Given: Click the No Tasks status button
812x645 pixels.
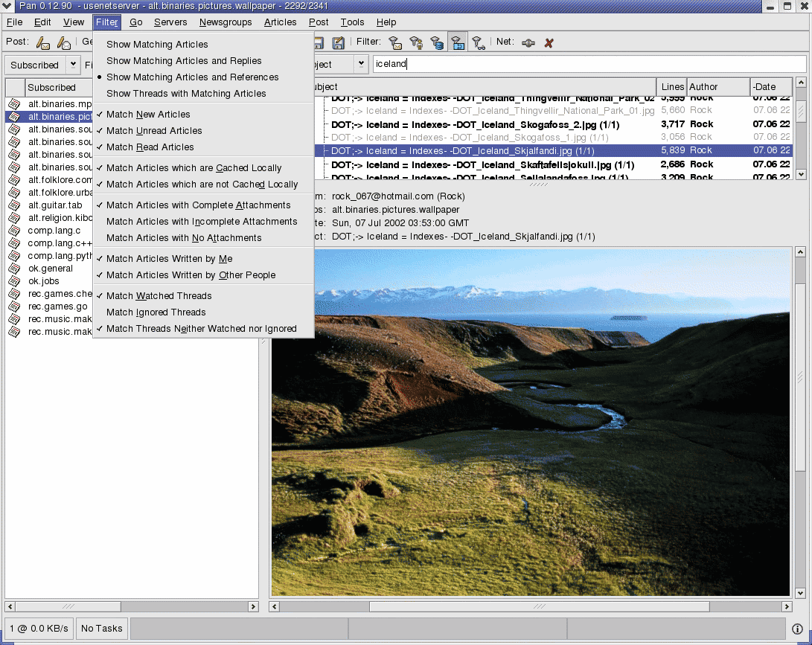Looking at the screenshot, I should click(102, 629).
